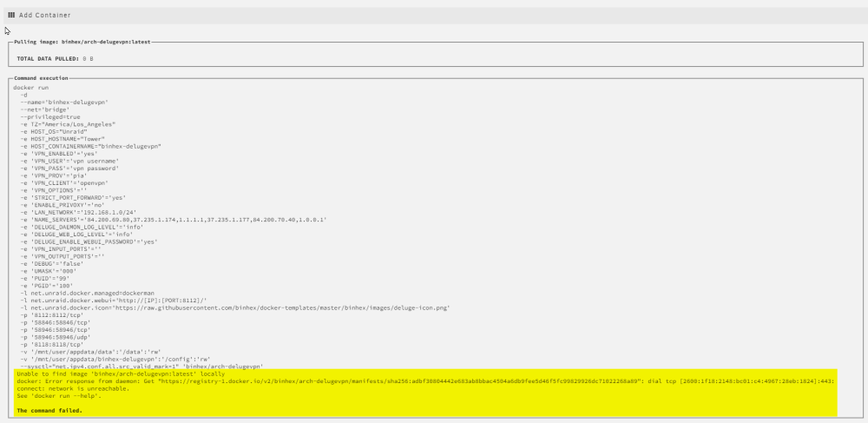Viewport: 868px width, 423px height.
Task: Click the 'TOTAL DATA PULLED:' label
Action: (48, 58)
